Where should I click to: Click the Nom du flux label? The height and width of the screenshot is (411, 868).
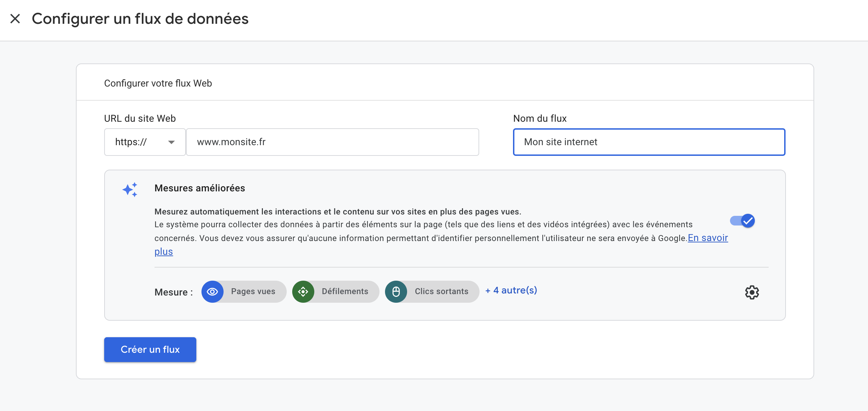[540, 118]
